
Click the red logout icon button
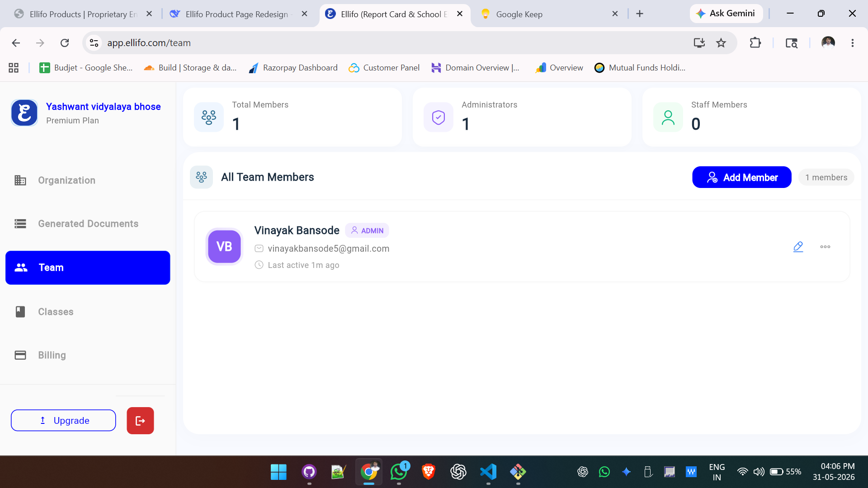tap(140, 421)
